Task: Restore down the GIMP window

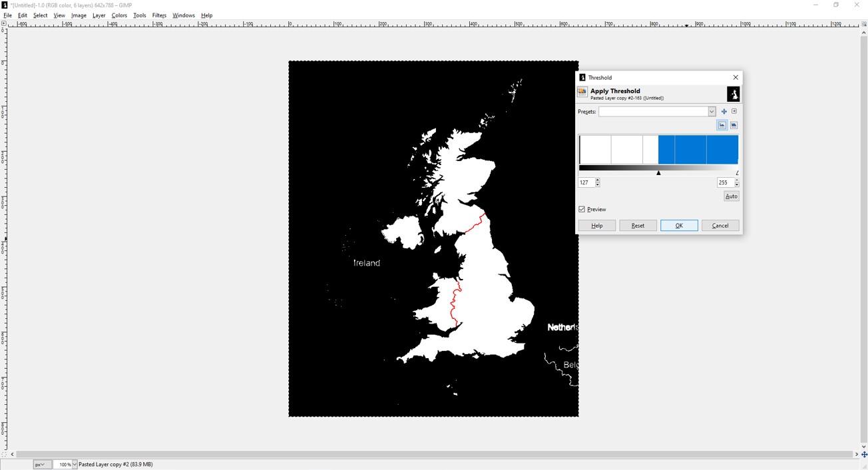Action: click(x=836, y=5)
